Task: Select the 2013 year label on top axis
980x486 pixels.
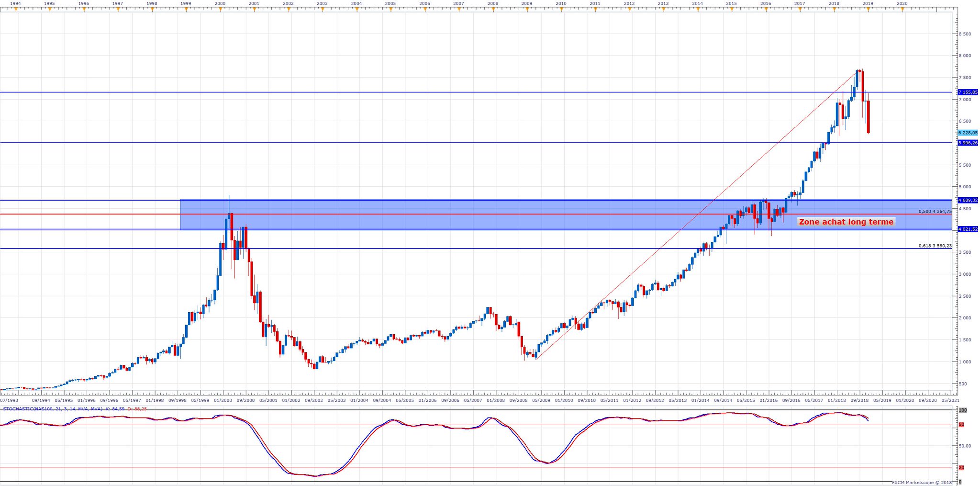Action: pyautogui.click(x=663, y=3)
